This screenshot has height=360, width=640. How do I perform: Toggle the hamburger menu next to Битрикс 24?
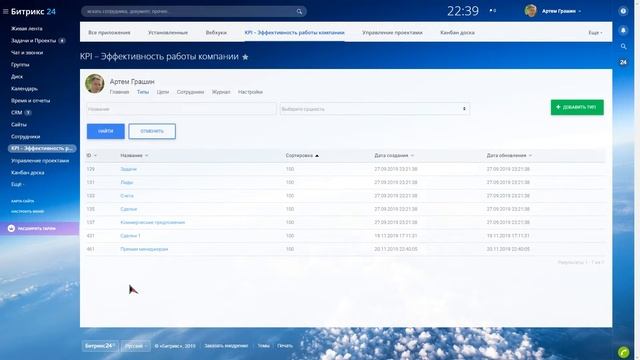5,11
